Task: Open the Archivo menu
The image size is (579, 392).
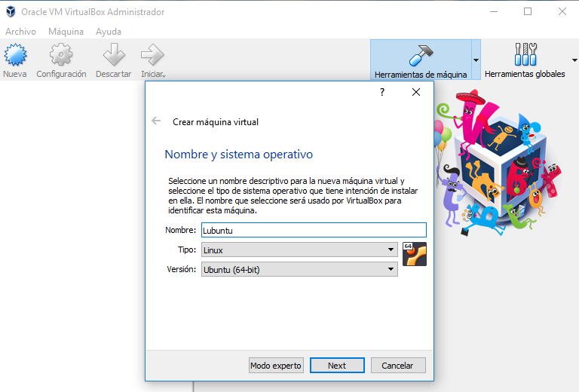Action: pos(20,32)
